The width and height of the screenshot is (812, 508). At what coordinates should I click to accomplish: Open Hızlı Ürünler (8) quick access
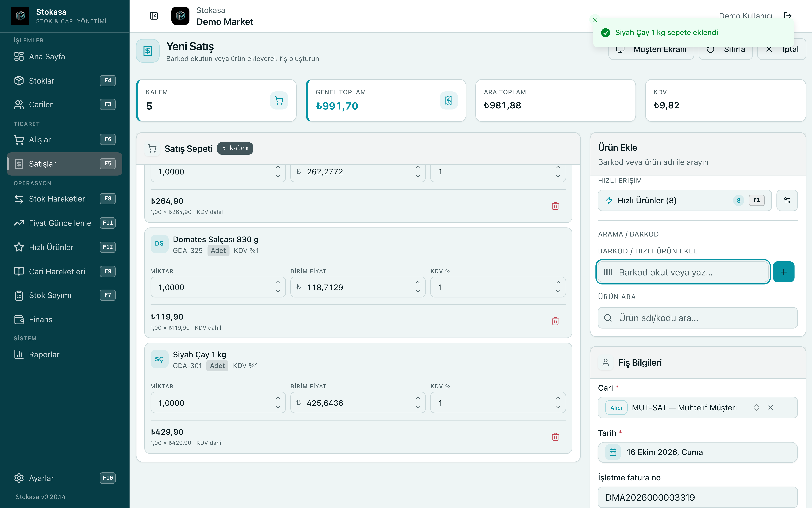click(x=685, y=201)
